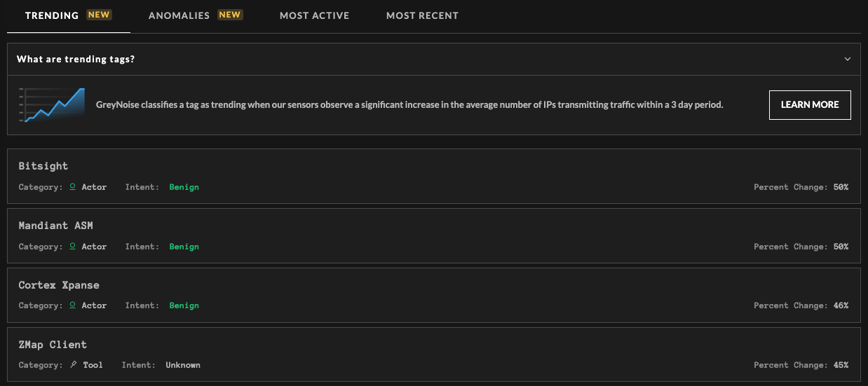Open the Most Active tab
Screen dimensions: 868x386
(314, 15)
